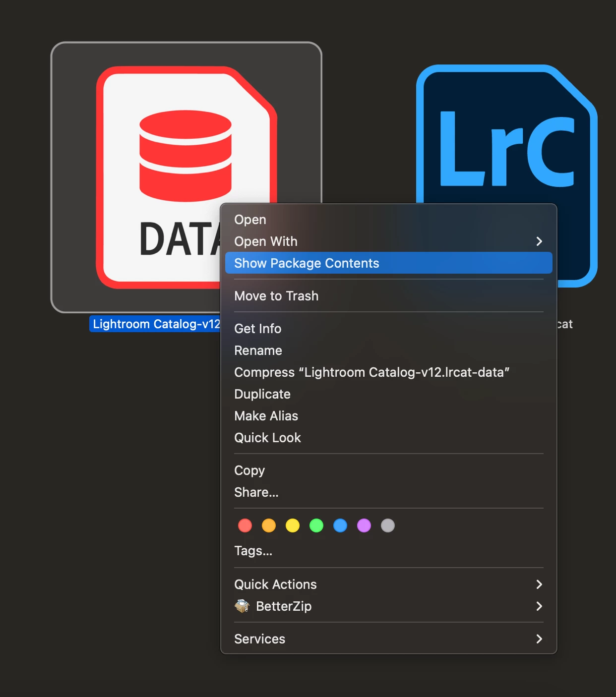The image size is (616, 697).
Task: Open the Tags… dialog
Action: [x=389, y=551]
